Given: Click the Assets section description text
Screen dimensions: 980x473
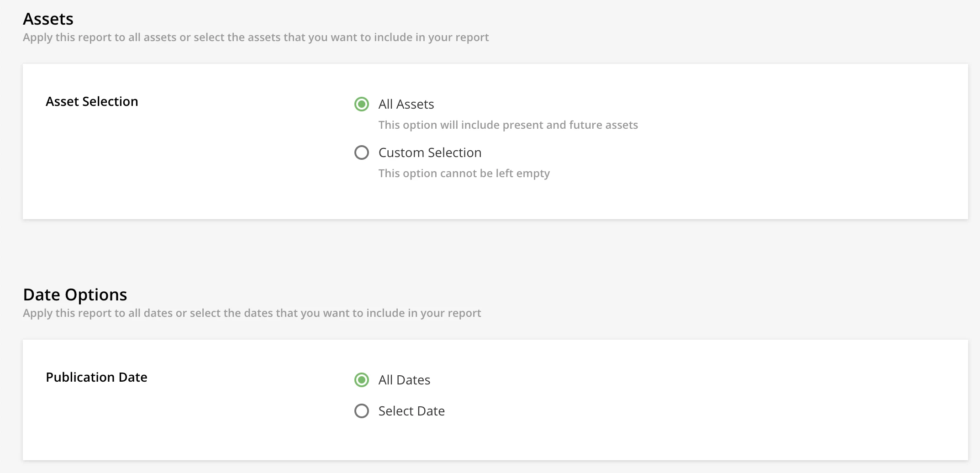Looking at the screenshot, I should (x=256, y=37).
